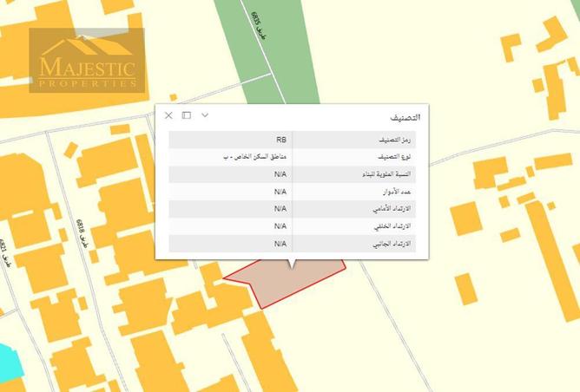Click the طريق 6835 road label
The image size is (580, 392).
point(259,26)
